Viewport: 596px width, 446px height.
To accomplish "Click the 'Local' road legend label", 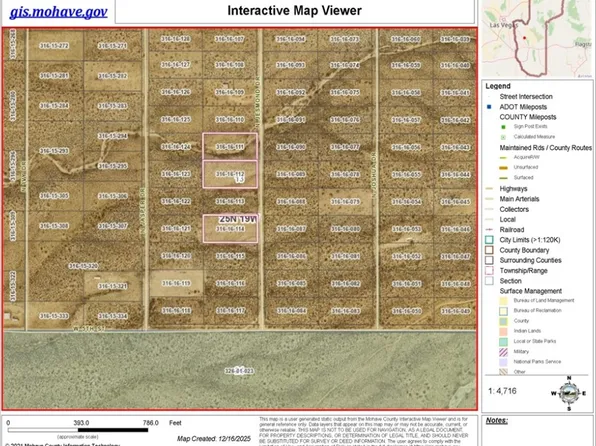I will [x=507, y=219].
